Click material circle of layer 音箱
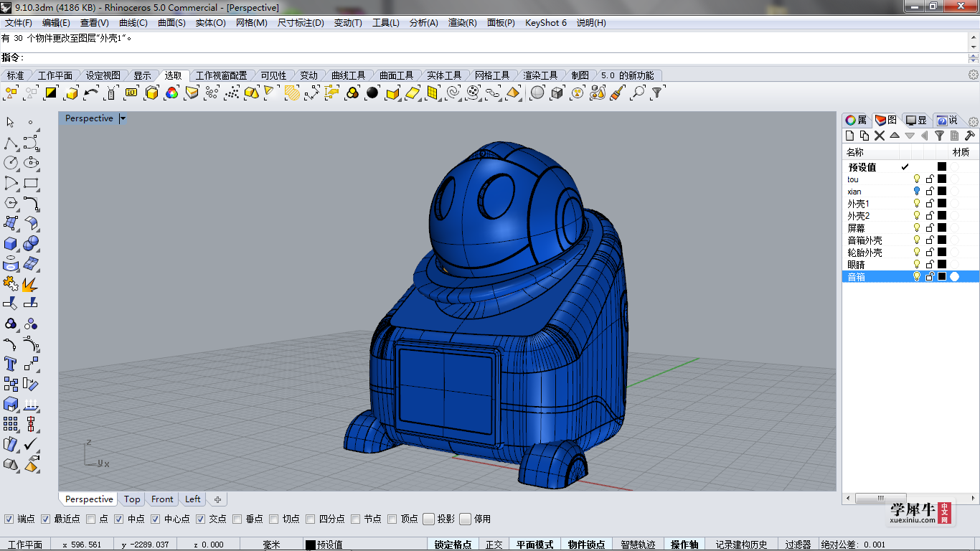Viewport: 980px width, 551px height. [x=955, y=277]
